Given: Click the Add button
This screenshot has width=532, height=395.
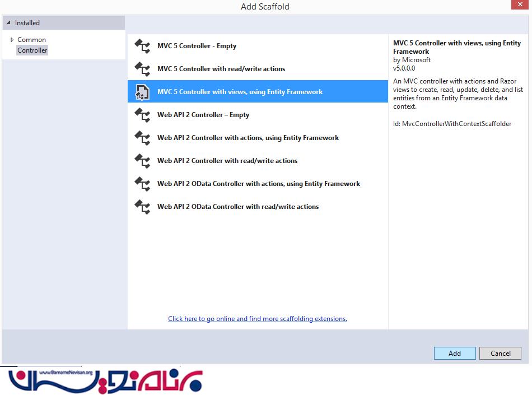Looking at the screenshot, I should [455, 354].
